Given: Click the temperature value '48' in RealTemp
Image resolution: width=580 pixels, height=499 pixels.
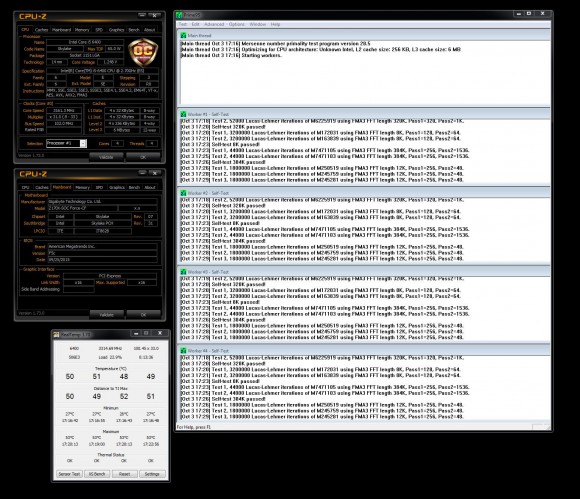Looking at the screenshot, I should (124, 377).
